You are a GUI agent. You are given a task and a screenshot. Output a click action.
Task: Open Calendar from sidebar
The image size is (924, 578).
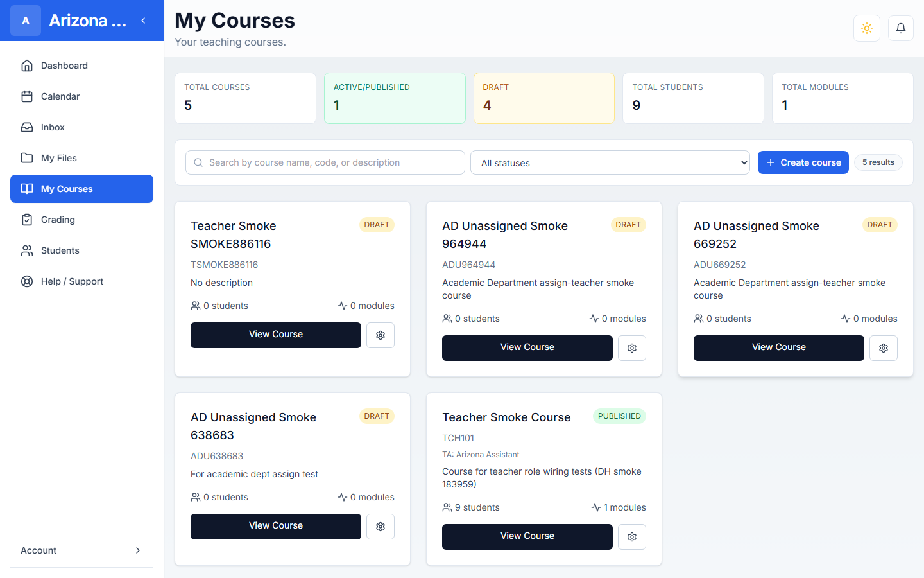click(81, 96)
